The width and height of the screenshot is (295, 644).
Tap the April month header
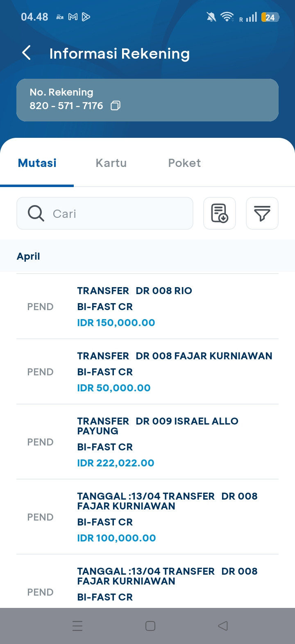tap(29, 256)
